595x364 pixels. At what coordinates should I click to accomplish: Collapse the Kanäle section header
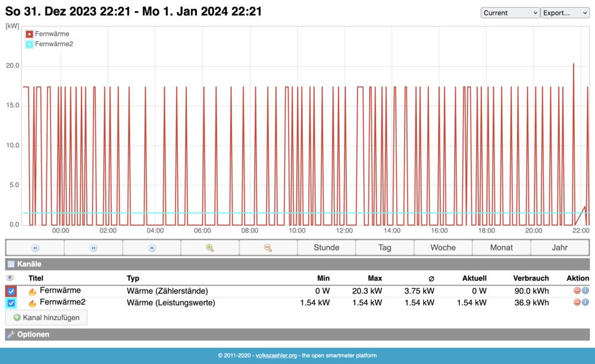point(29,263)
